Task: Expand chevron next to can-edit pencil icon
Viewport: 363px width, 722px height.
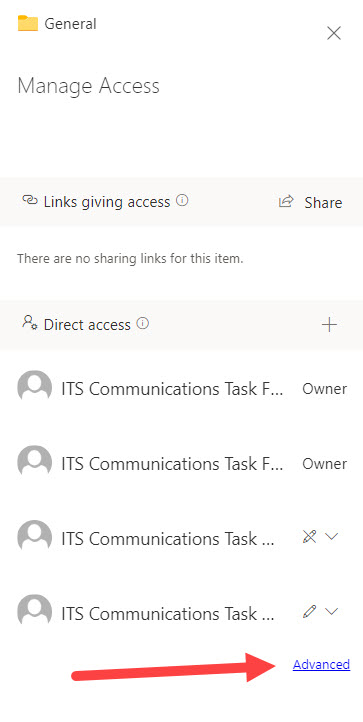Action: (332, 611)
